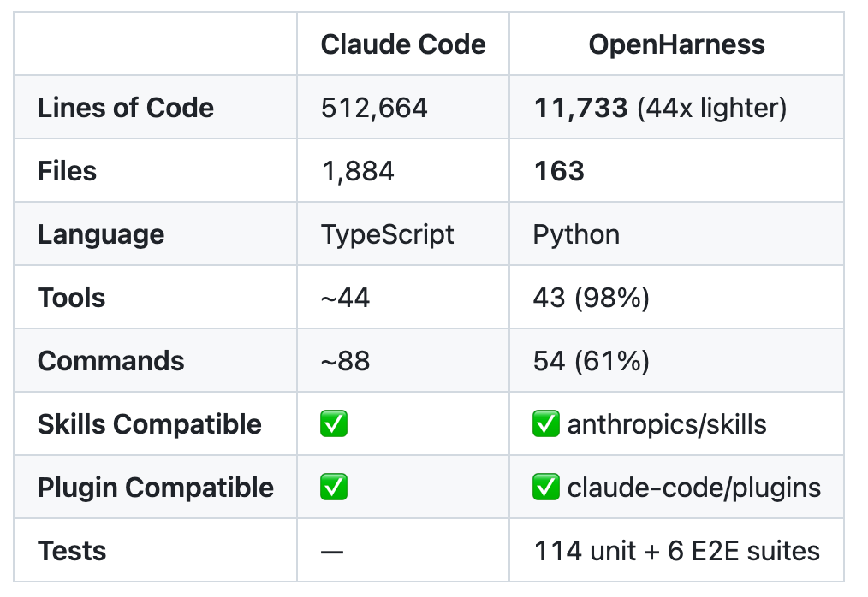
Task: Click the 114 unit + 6 E2E suites cell
Action: (x=676, y=551)
